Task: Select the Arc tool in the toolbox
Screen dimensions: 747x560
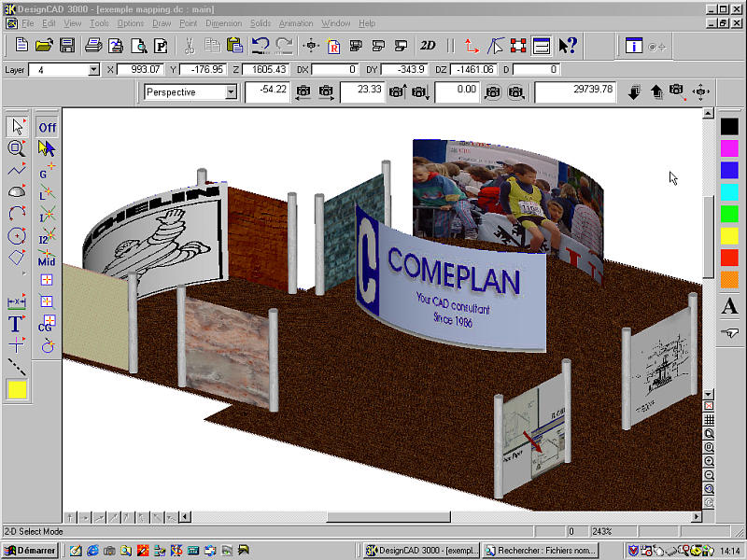Action: (17, 213)
